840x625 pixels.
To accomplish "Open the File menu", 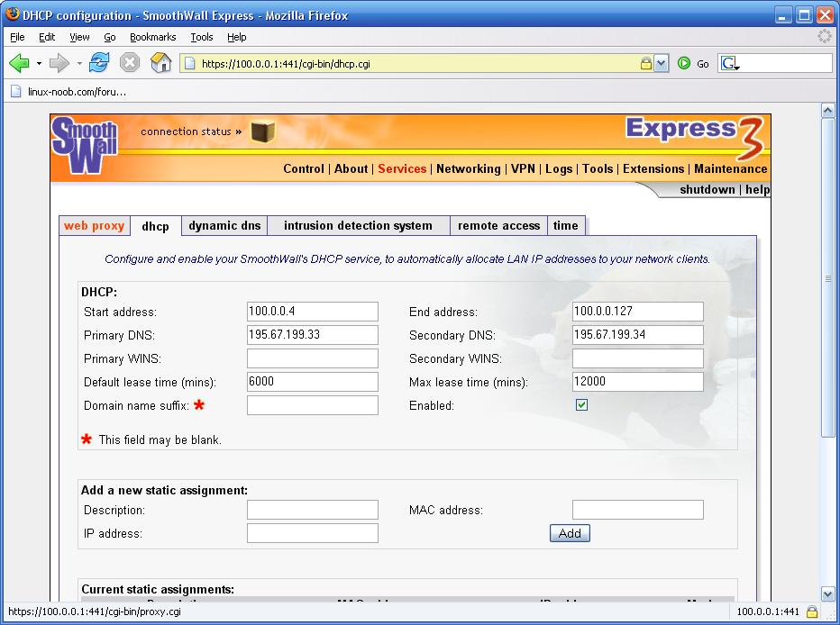I will [x=17, y=37].
